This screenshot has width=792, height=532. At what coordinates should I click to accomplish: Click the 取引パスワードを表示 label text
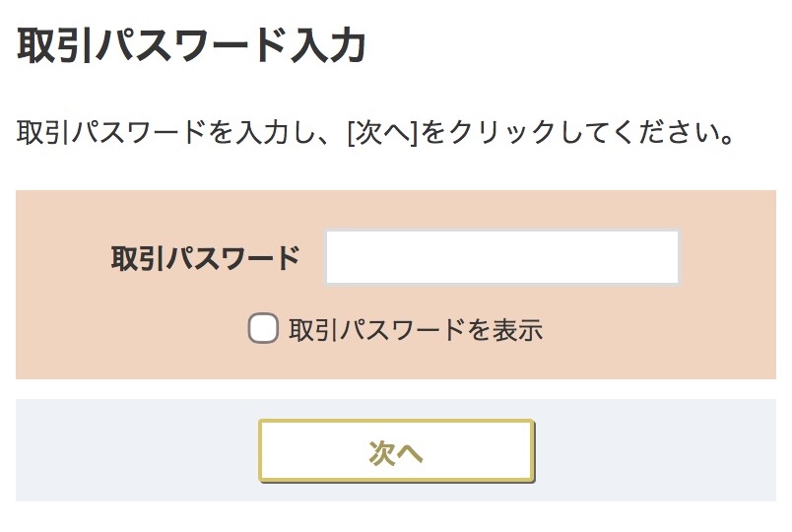[415, 329]
